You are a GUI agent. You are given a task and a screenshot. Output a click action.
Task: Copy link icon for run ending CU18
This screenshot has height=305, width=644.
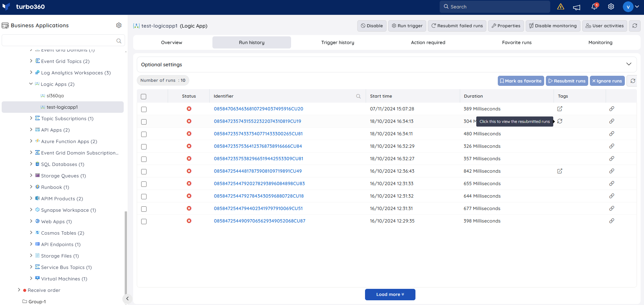[x=612, y=196]
